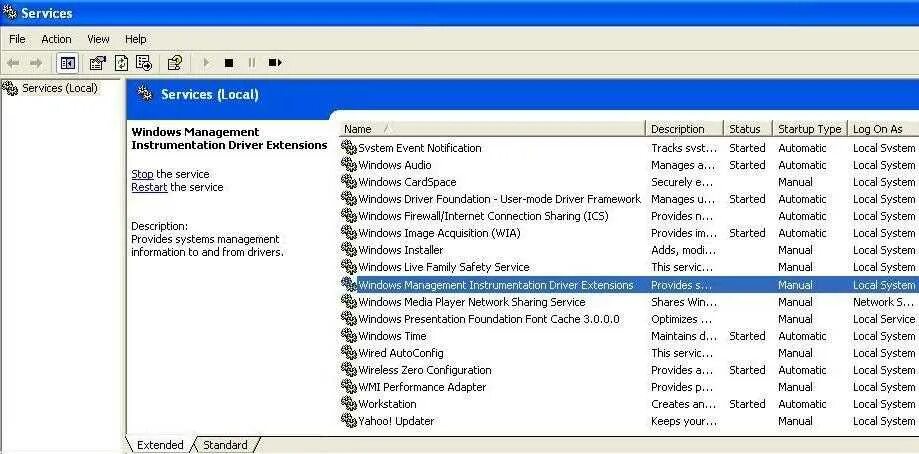Click the Start Service play icon

tap(206, 63)
